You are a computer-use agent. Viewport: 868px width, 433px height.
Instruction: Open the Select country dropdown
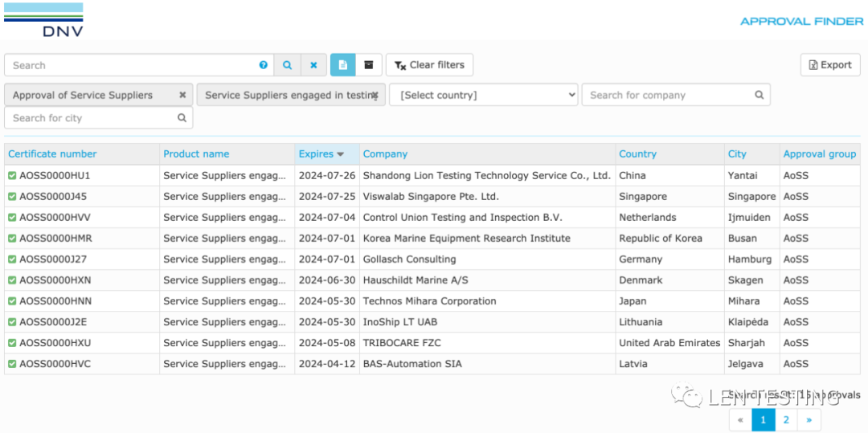click(x=483, y=95)
